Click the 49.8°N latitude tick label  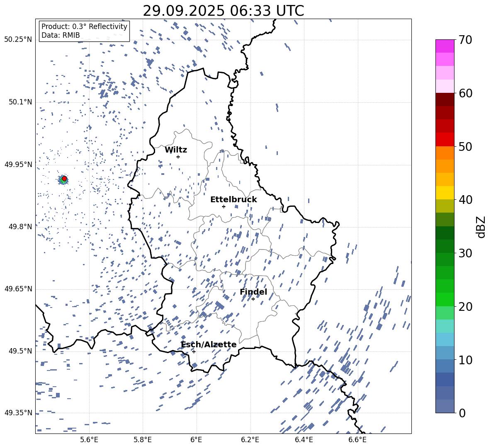coord(20,227)
